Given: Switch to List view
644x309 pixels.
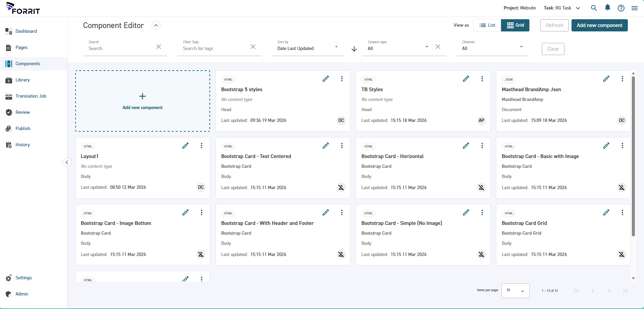Looking at the screenshot, I should coord(487,25).
